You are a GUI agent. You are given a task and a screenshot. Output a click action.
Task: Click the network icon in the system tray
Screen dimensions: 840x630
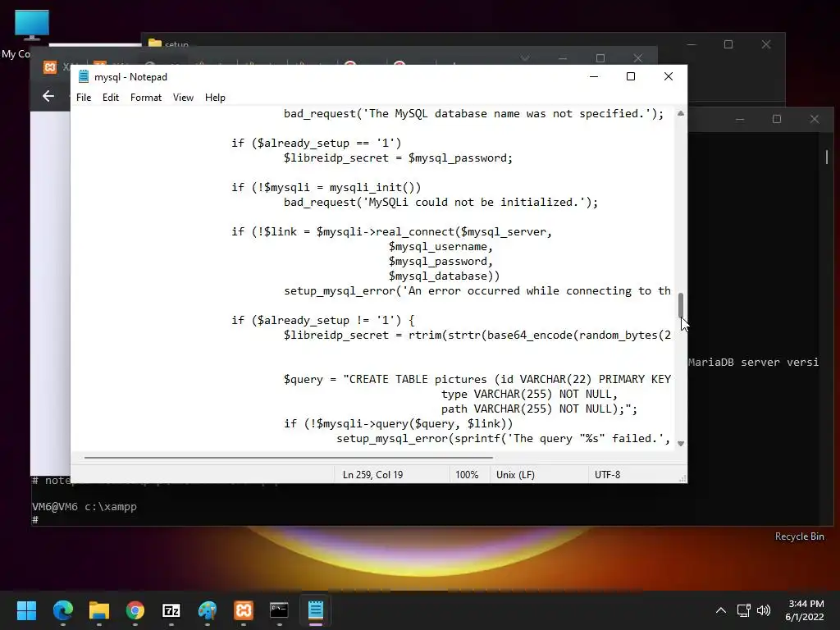743,610
